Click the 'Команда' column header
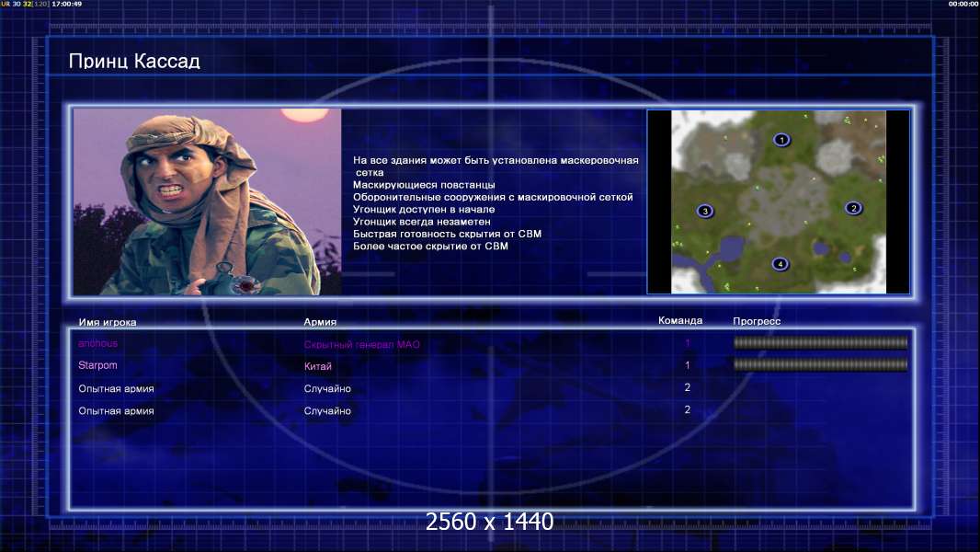Image resolution: width=980 pixels, height=552 pixels. pos(680,320)
